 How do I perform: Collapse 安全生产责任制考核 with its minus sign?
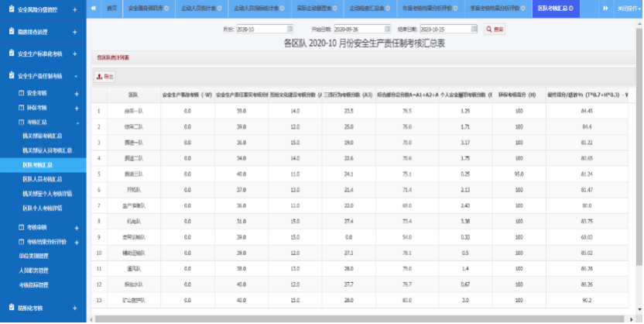click(x=76, y=76)
